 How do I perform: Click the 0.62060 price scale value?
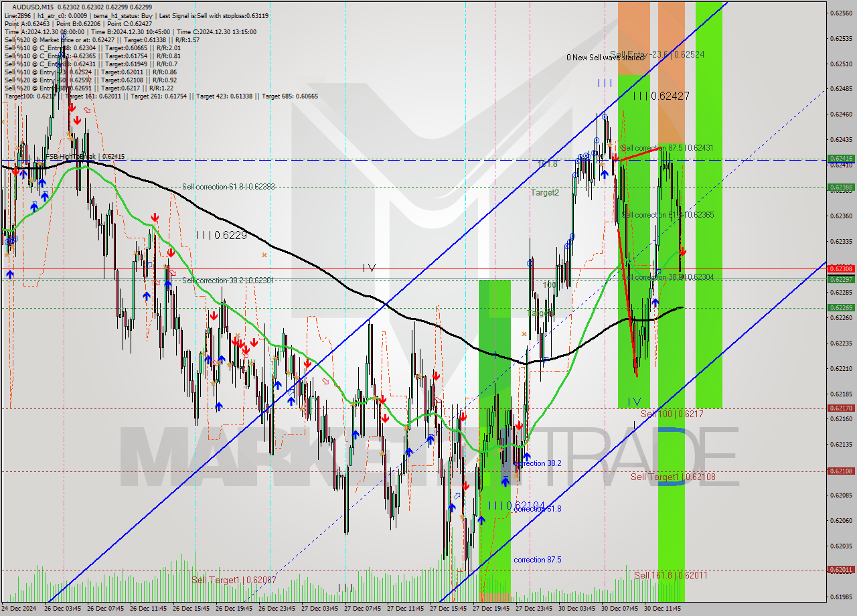click(842, 520)
